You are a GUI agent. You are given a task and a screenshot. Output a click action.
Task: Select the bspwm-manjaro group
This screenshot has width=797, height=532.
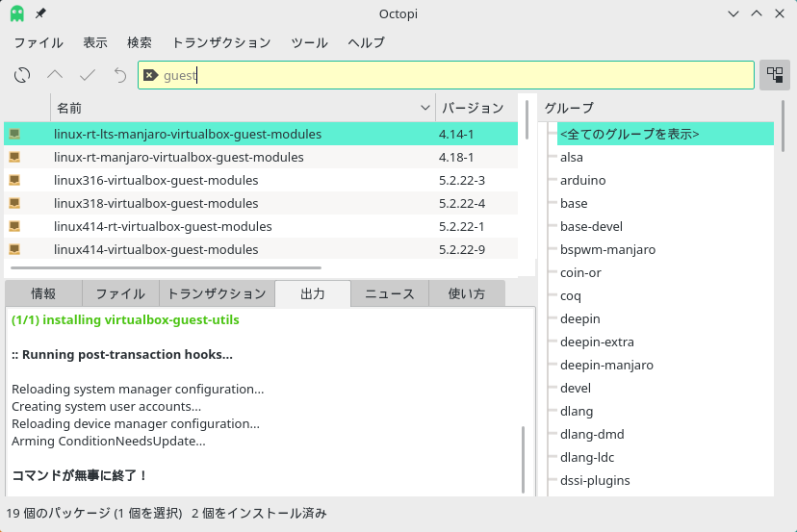(608, 249)
